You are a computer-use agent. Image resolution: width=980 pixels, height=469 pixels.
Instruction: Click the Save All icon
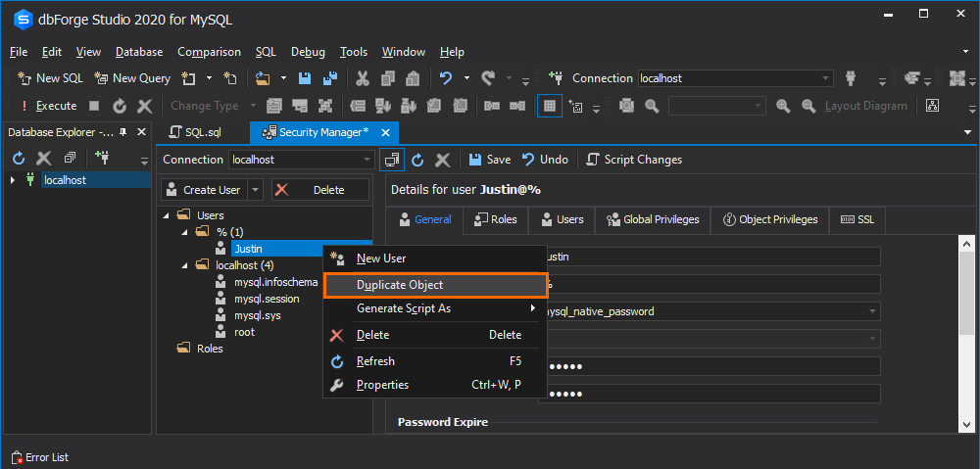330,78
